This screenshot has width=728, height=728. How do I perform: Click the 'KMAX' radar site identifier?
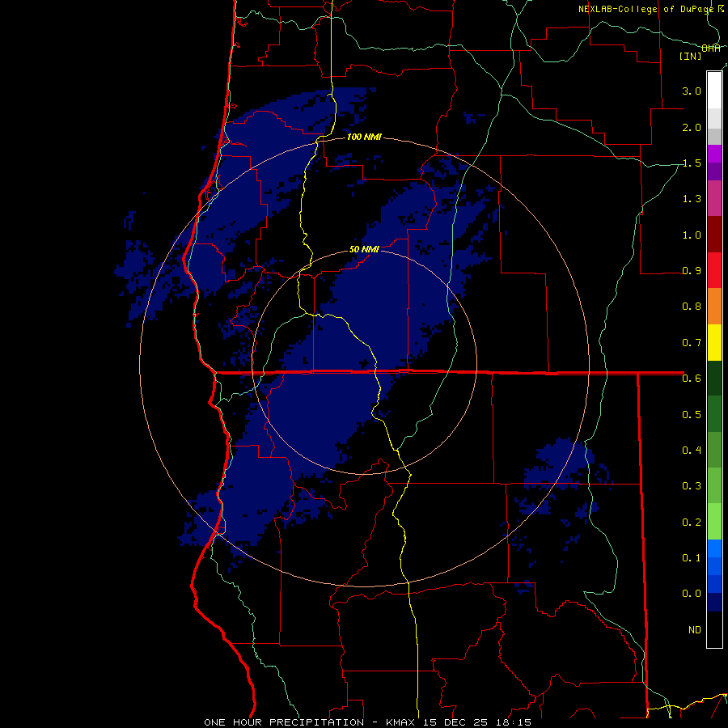pyautogui.click(x=402, y=722)
